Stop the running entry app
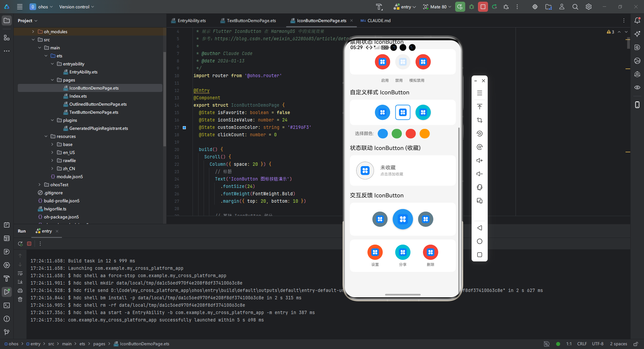Image resolution: width=644 pixels, height=349 pixels. pos(483,7)
